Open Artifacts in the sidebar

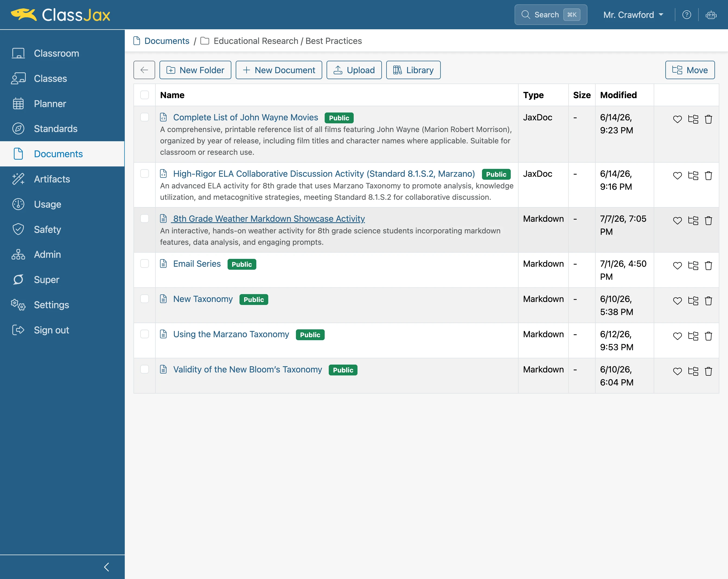(62, 179)
